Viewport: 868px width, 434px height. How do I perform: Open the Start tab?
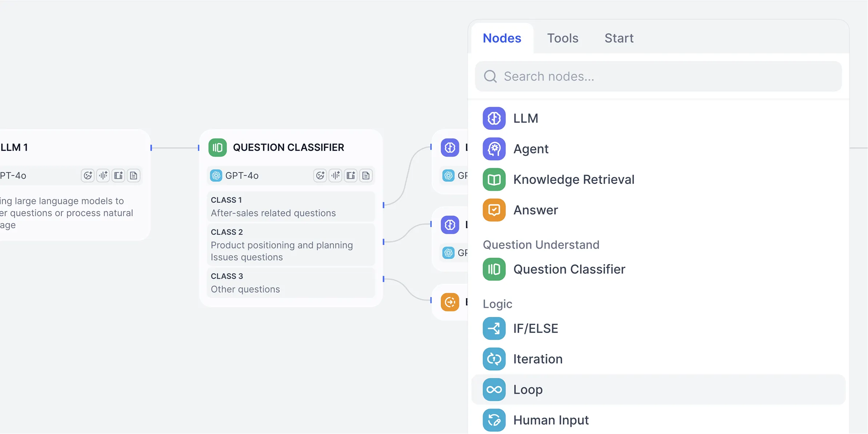(x=619, y=38)
